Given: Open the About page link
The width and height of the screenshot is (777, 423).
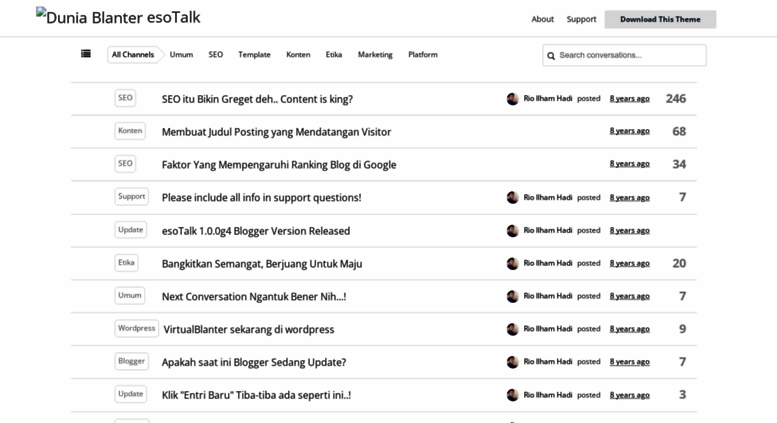Looking at the screenshot, I should [x=543, y=19].
